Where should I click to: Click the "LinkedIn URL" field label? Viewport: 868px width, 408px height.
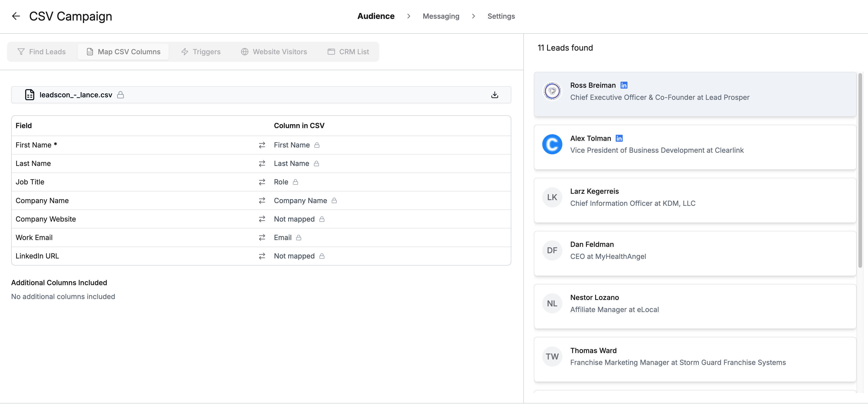[37, 256]
